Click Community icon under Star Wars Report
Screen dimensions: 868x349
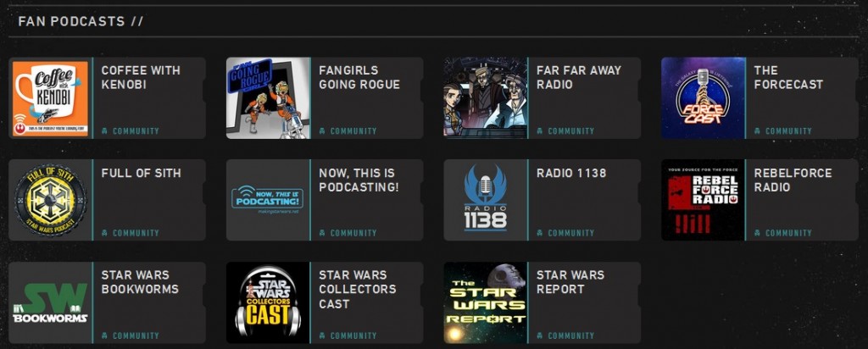(540, 335)
